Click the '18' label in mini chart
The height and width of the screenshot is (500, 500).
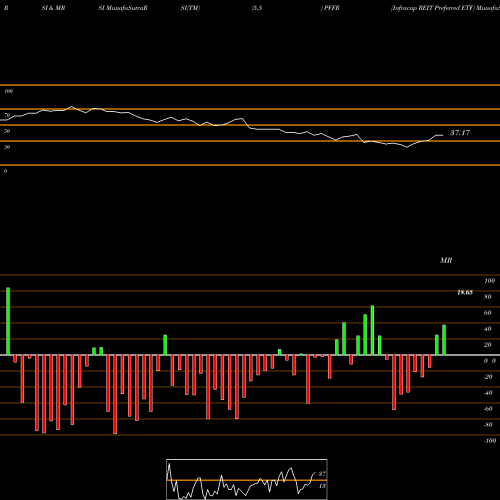[322, 486]
